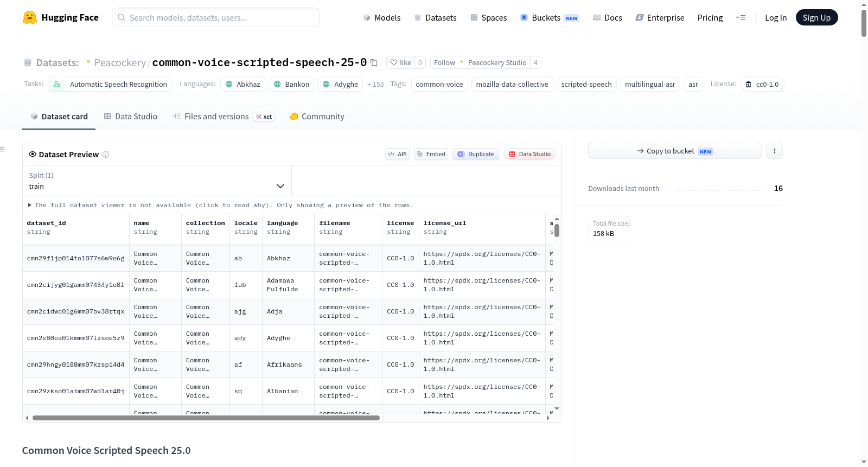Screen dimensions: 868x467
Task: Open the Split train dropdown
Action: pos(157,181)
